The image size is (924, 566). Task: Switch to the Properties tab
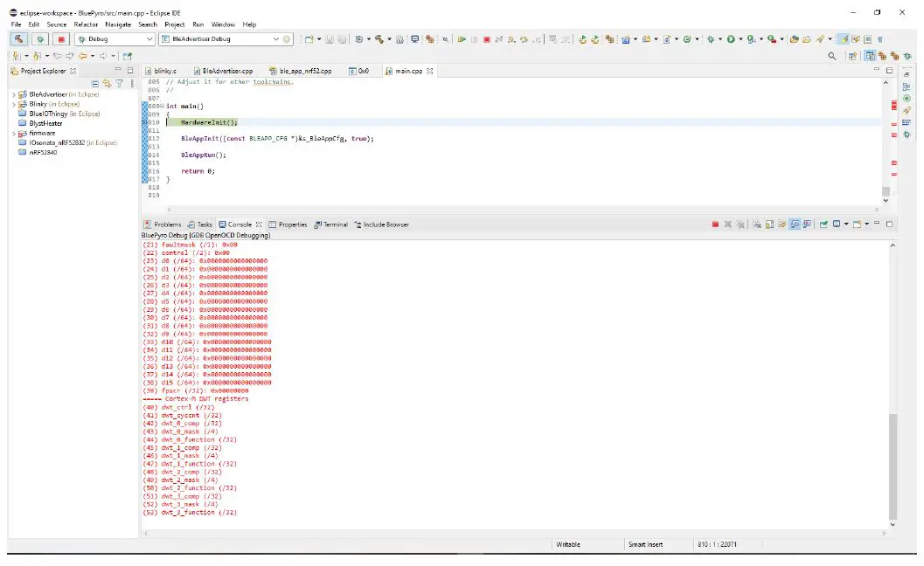pyautogui.click(x=288, y=224)
